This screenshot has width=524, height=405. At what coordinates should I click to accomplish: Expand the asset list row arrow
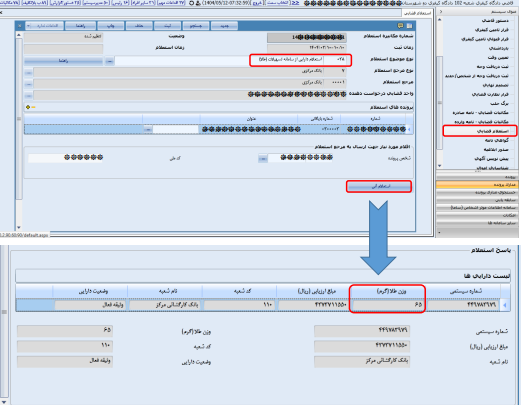[505, 305]
